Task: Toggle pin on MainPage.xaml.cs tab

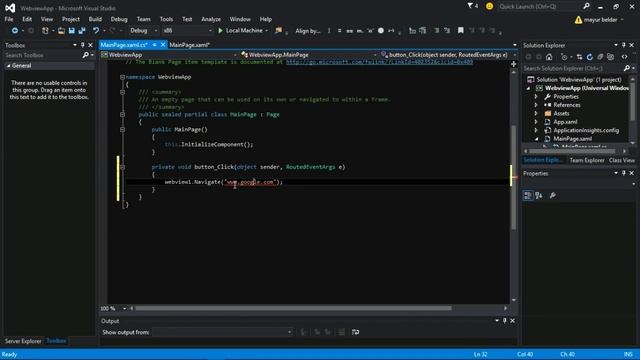Action: pyautogui.click(x=155, y=45)
